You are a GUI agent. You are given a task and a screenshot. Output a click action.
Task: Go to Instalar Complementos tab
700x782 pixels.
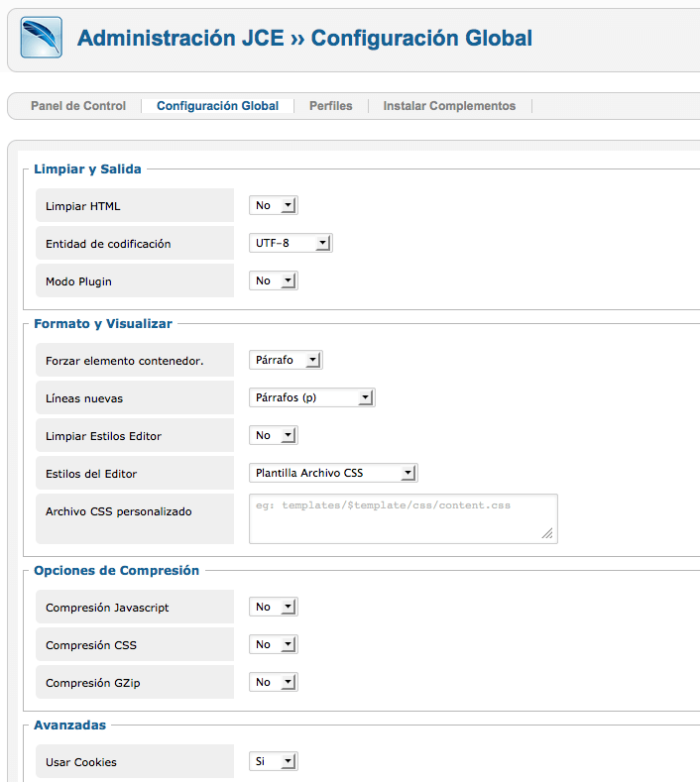tap(449, 106)
